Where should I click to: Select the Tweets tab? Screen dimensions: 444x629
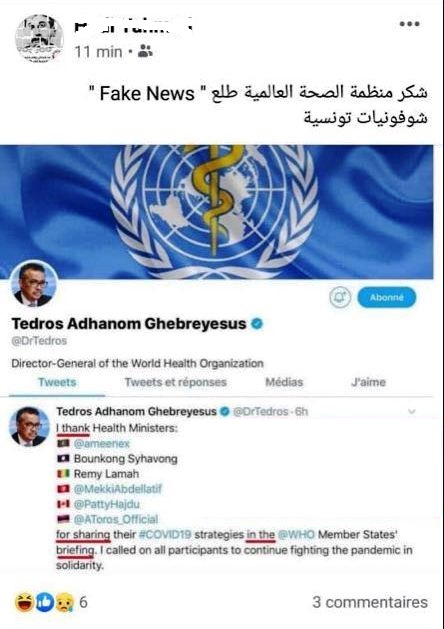(x=57, y=382)
